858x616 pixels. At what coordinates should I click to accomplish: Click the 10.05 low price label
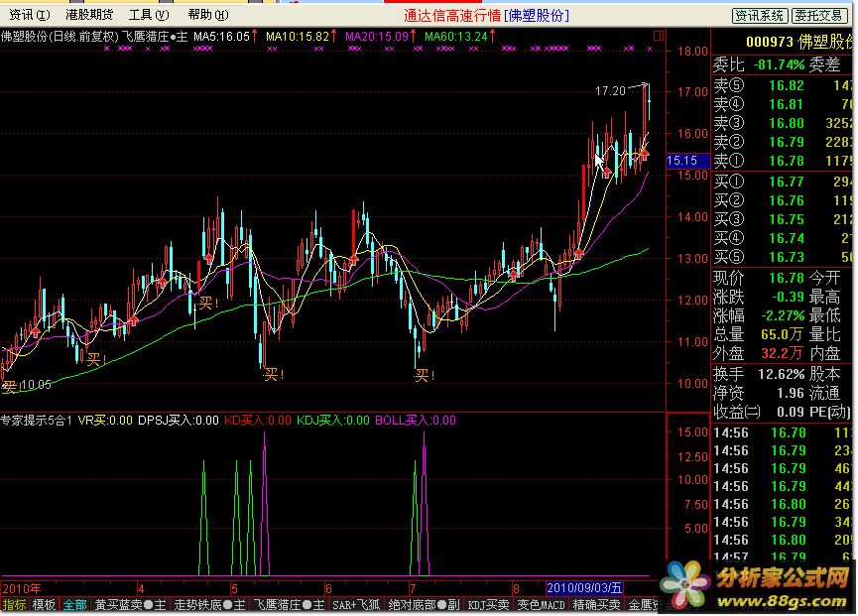[x=36, y=385]
